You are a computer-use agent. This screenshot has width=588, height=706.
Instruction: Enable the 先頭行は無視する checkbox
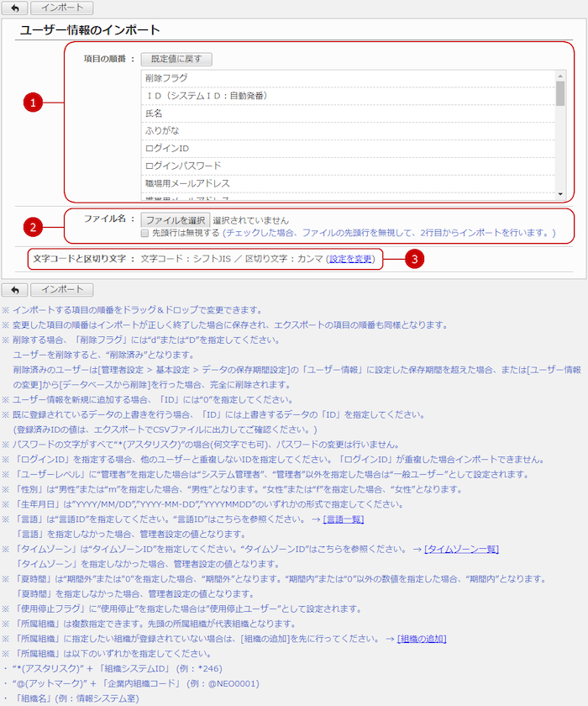pos(144,233)
